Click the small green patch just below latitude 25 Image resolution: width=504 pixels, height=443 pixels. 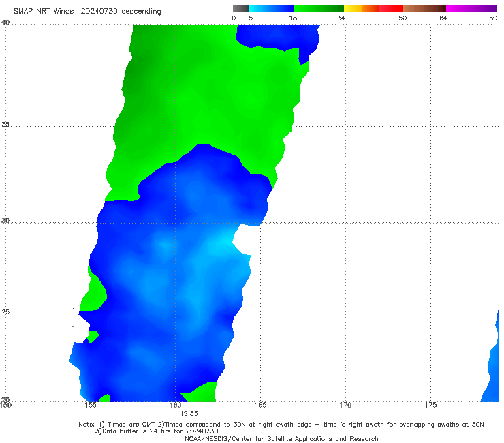93,336
